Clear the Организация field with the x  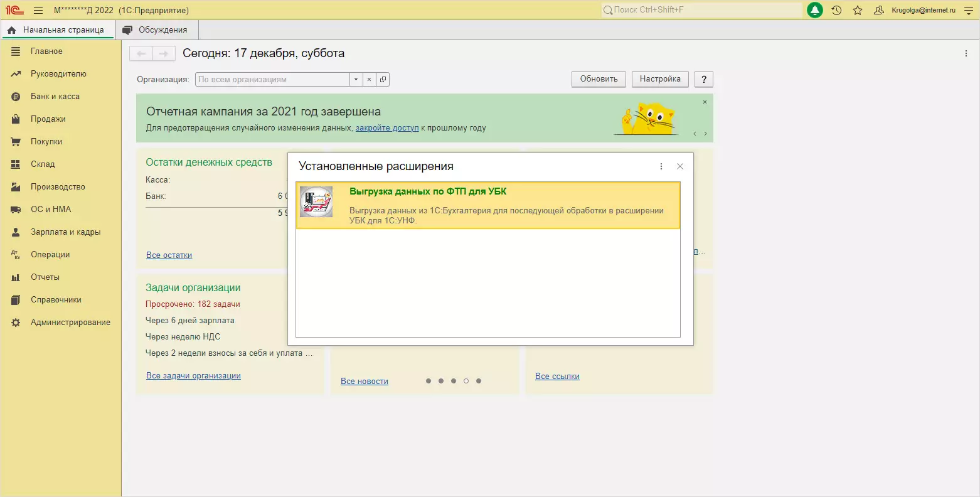click(x=369, y=80)
